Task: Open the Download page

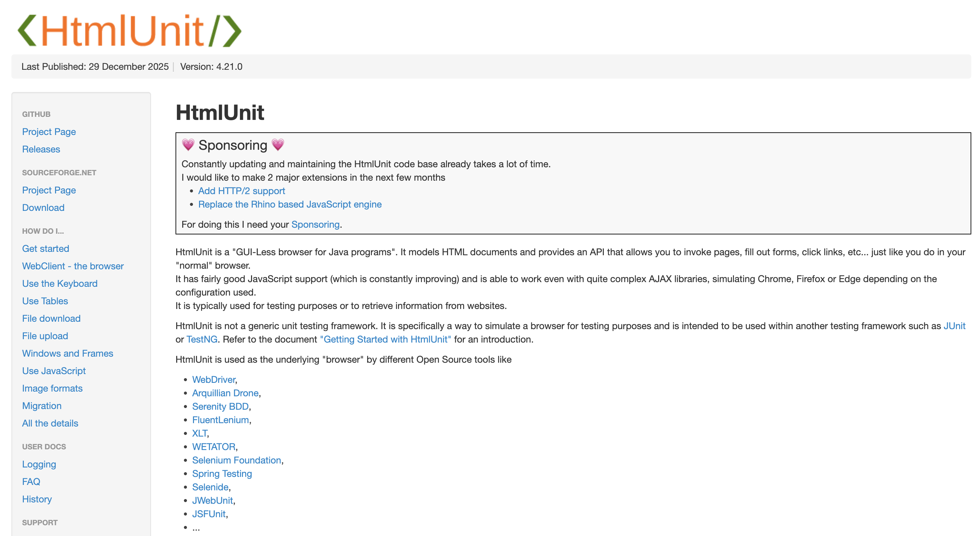Action: pos(43,208)
